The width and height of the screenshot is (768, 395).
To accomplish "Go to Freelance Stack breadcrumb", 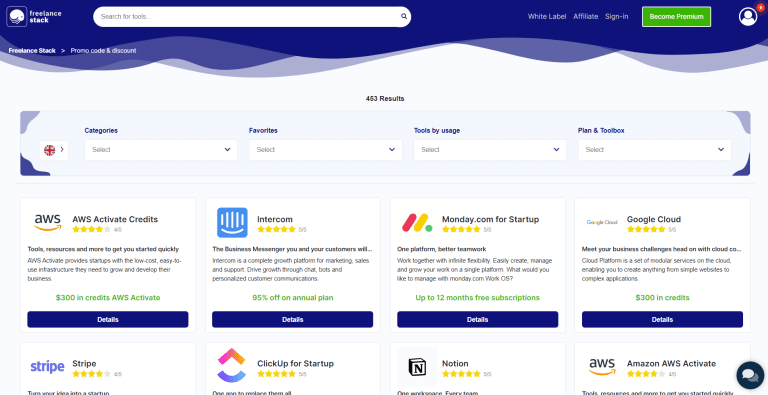I will point(32,50).
